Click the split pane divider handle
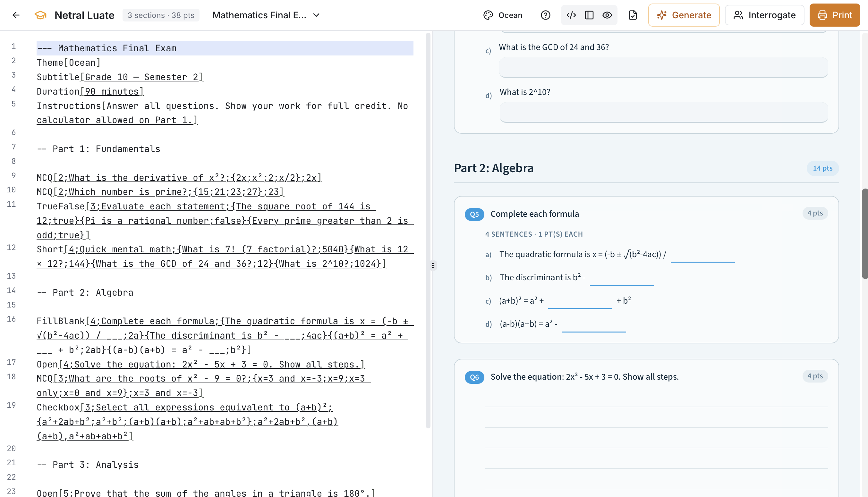868x497 pixels. (x=433, y=265)
